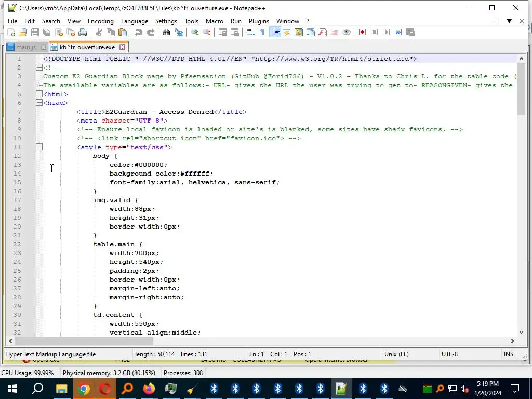Click the INS insert mode indicator
The width and height of the screenshot is (532, 399).
(x=509, y=354)
